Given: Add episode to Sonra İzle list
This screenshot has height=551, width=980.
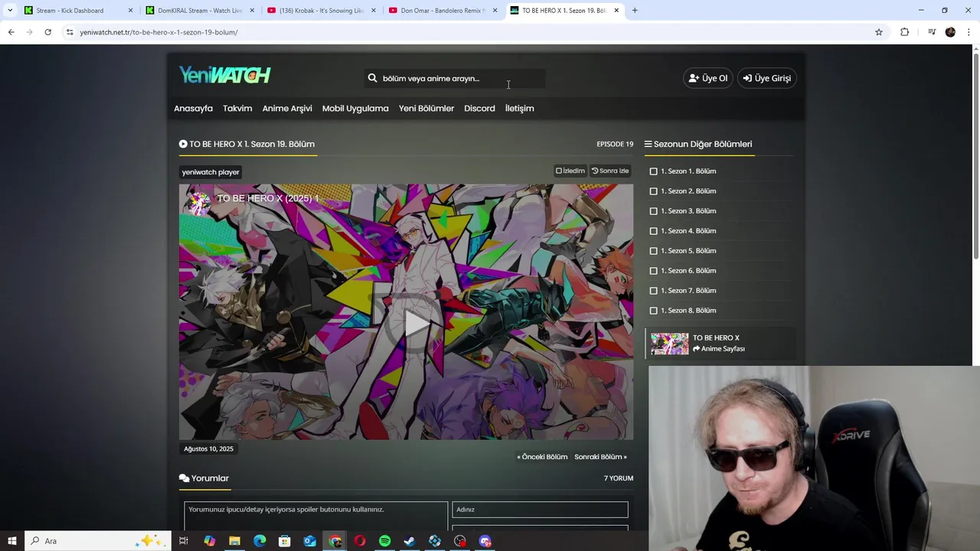Looking at the screenshot, I should click(610, 171).
